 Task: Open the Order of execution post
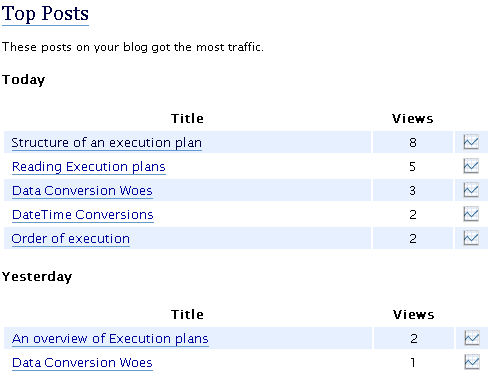[x=71, y=239]
